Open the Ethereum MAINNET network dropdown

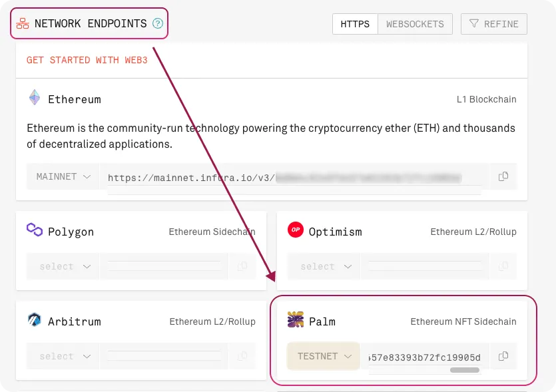[x=63, y=177]
